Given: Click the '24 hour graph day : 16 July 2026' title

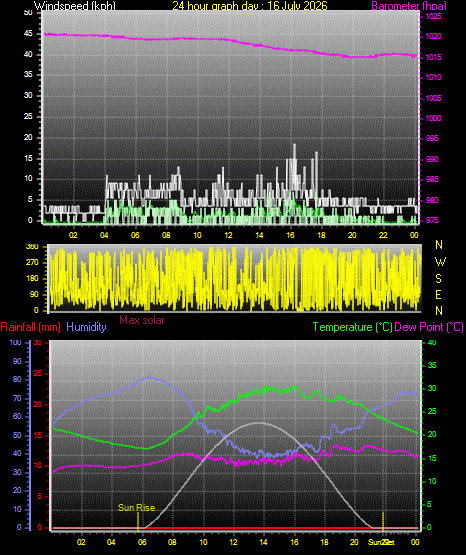Looking at the screenshot, I should [250, 5].
